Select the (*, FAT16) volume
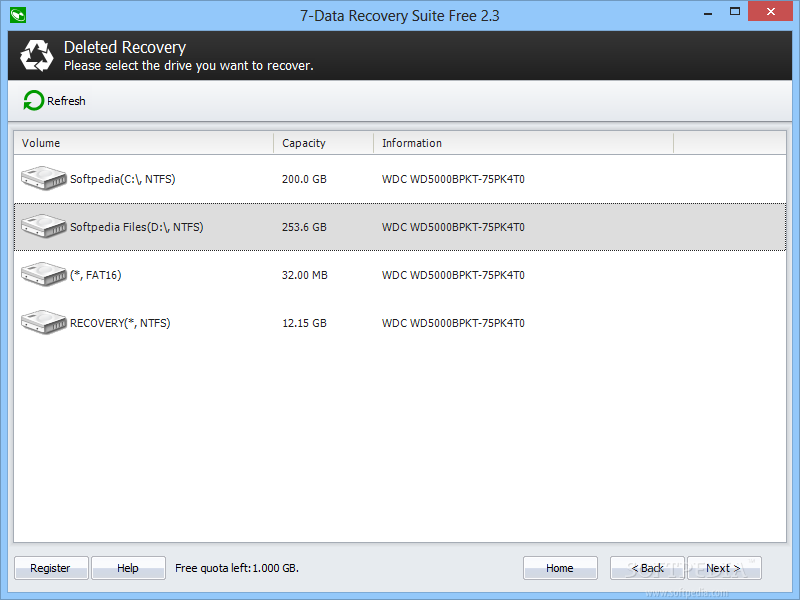This screenshot has width=800, height=611. pos(399,275)
